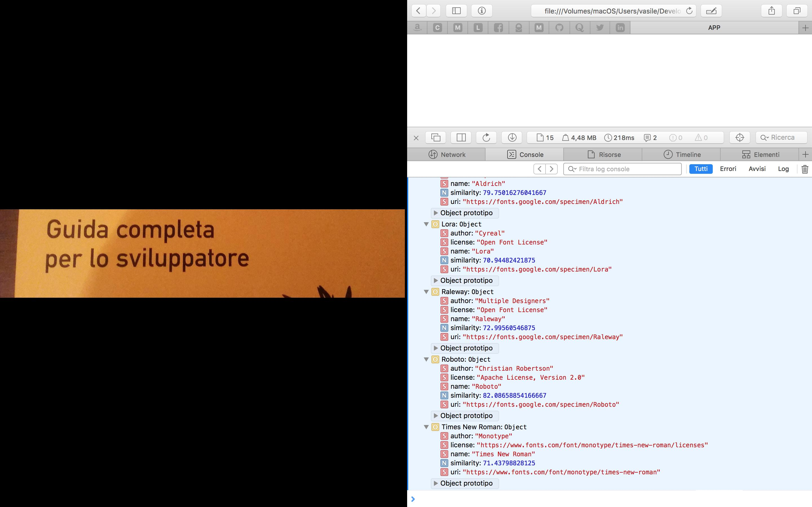Open the GitHub favorites bar icon
The height and width of the screenshot is (507, 812).
tap(559, 28)
